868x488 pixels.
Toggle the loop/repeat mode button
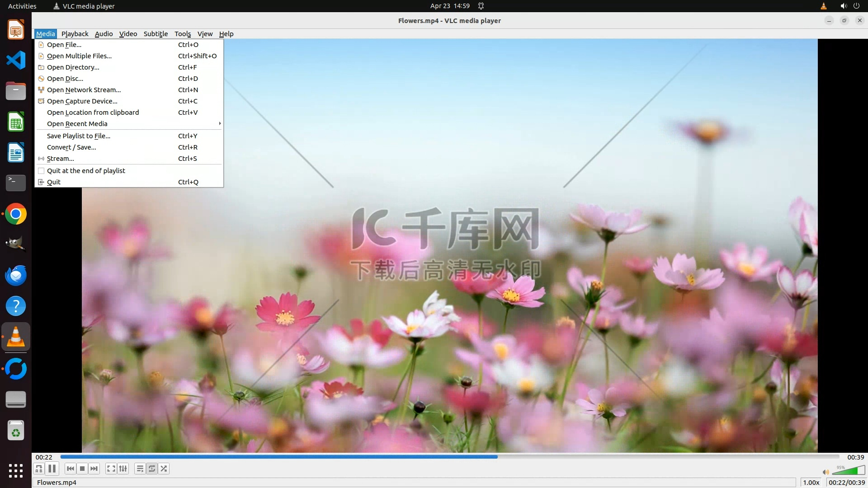152,469
